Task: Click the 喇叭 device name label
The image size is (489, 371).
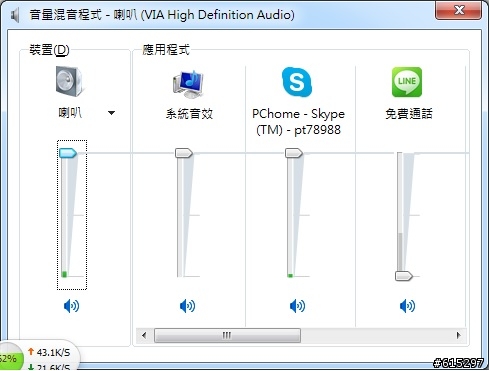Action: click(x=70, y=113)
